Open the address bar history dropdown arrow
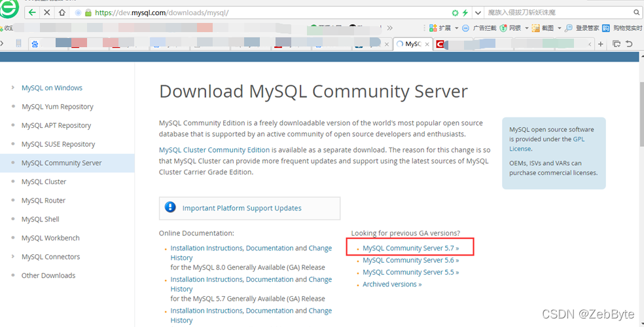 478,12
